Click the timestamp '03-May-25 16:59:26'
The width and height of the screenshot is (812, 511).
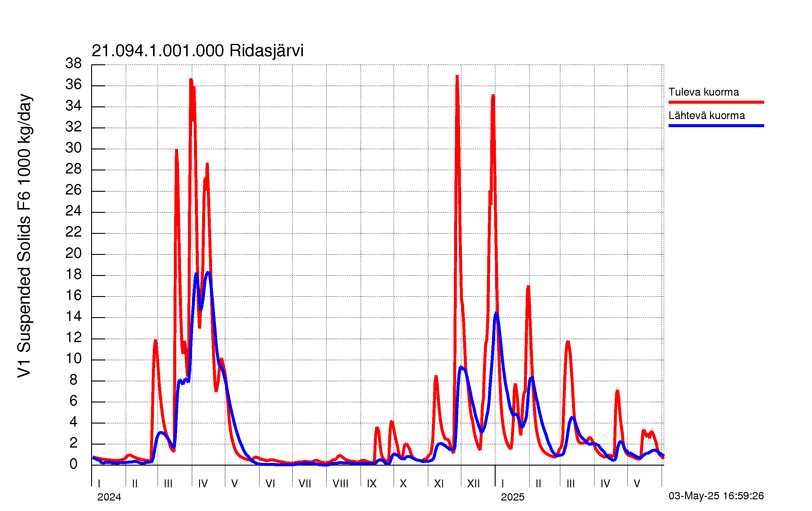(716, 496)
